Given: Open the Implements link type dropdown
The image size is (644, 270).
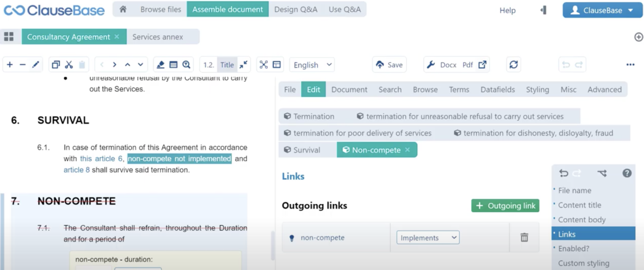Looking at the screenshot, I should click(428, 238).
